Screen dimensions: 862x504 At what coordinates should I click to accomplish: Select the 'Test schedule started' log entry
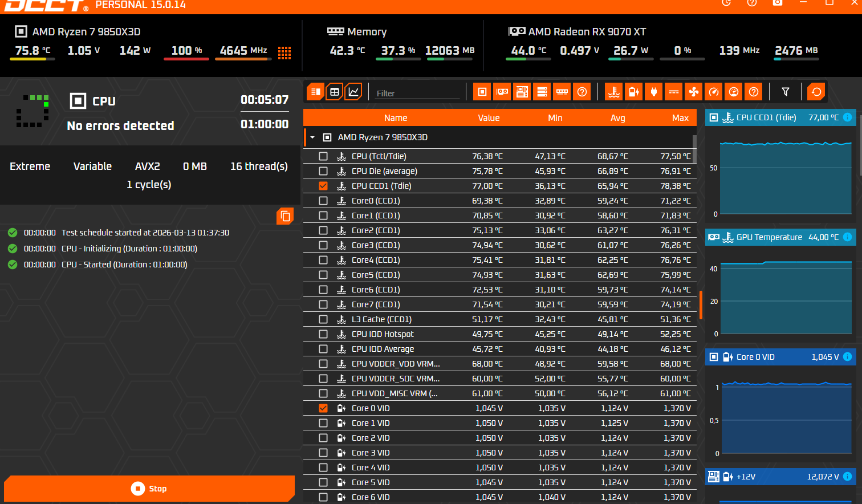[145, 233]
